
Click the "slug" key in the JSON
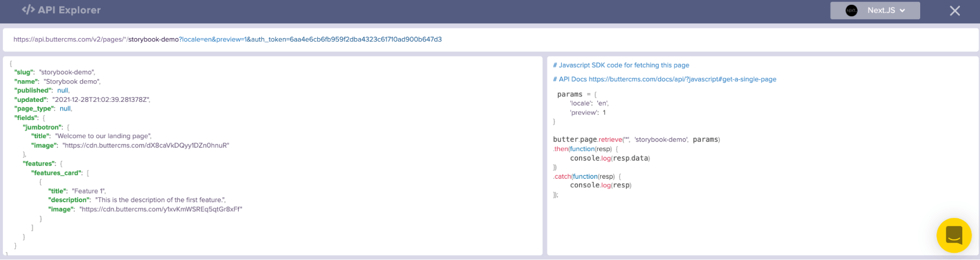[25, 72]
